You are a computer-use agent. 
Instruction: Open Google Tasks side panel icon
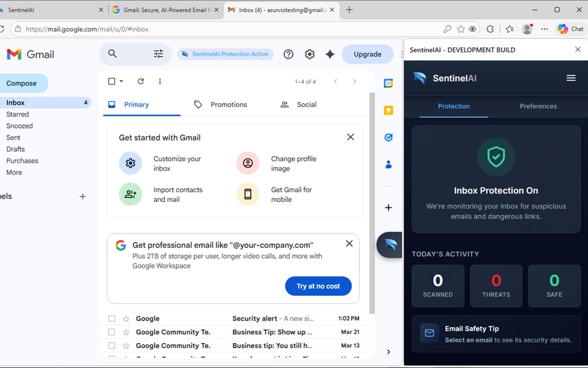pos(389,138)
